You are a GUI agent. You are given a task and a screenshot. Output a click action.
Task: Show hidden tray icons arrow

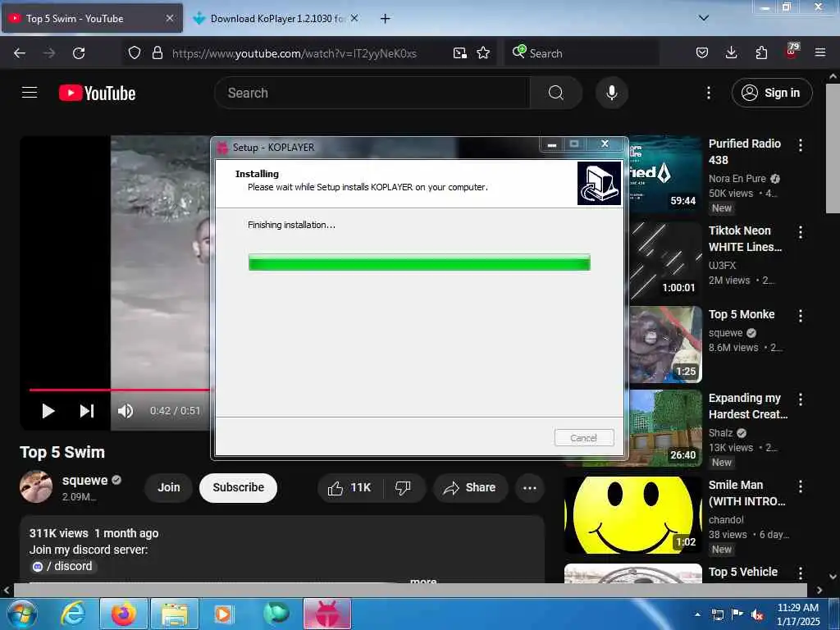pos(697,614)
